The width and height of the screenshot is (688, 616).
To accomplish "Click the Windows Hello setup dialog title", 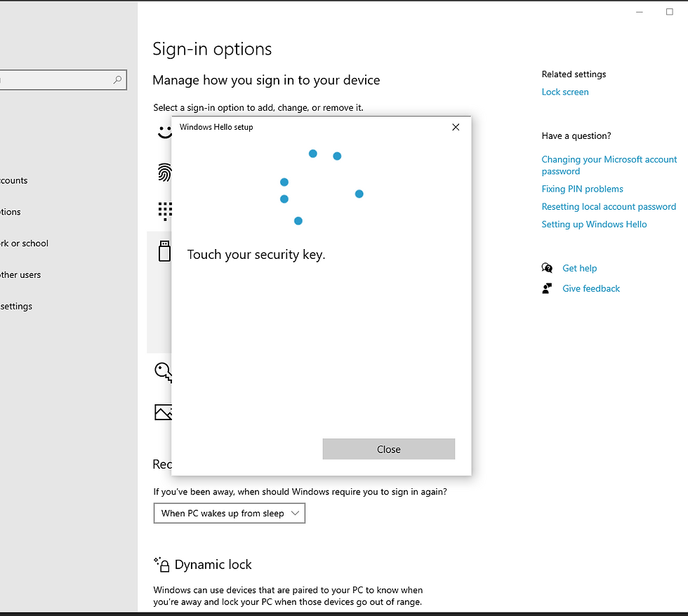I will (x=216, y=127).
